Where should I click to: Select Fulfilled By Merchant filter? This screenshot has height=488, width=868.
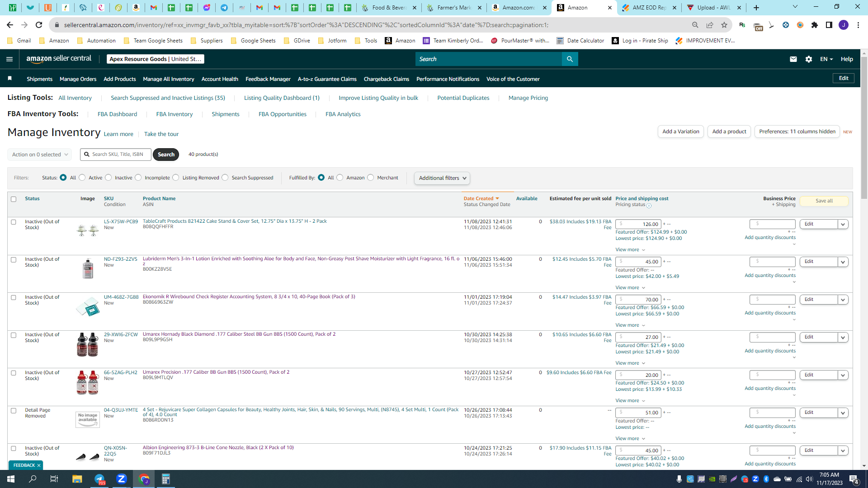tap(371, 178)
